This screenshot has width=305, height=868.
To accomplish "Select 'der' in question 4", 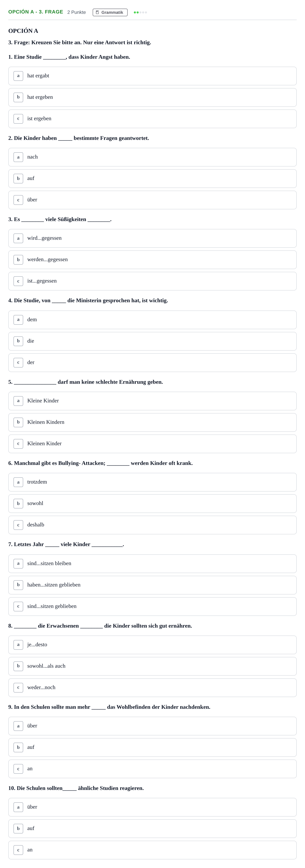I will coord(152,363).
